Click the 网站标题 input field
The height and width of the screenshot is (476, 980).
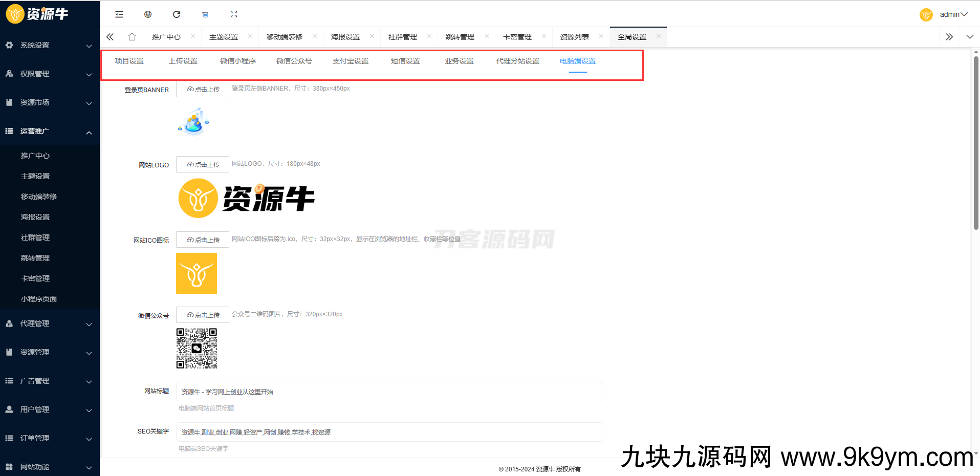tap(389, 392)
